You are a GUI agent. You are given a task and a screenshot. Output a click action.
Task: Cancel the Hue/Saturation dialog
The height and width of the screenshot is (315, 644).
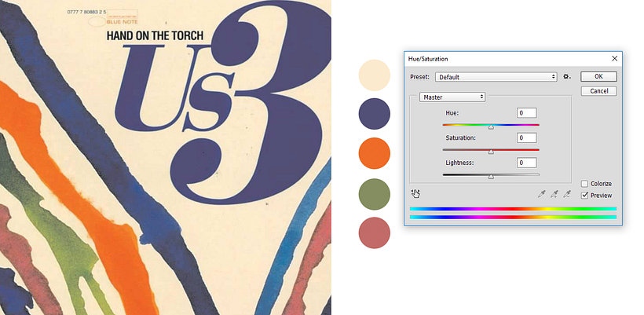(x=598, y=91)
